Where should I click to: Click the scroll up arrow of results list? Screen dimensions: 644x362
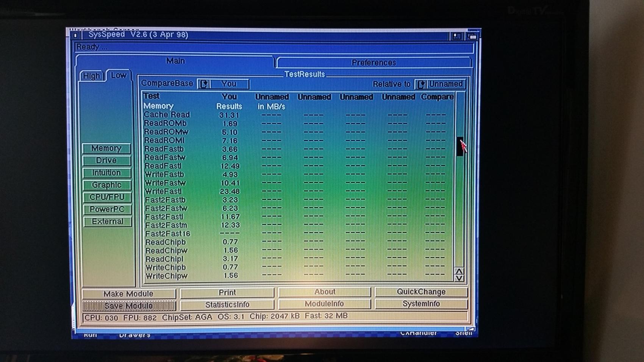[459, 271]
